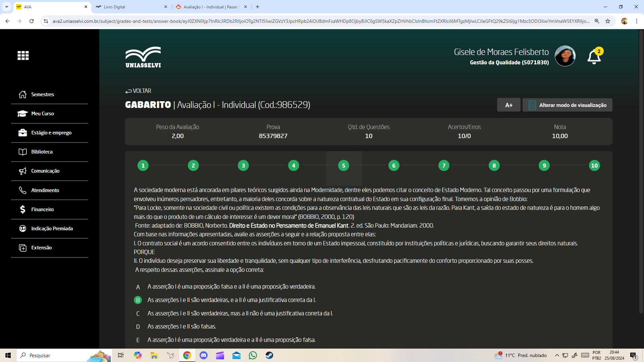644x362 pixels.
Task: Jump to question 7 marker
Action: 444,166
